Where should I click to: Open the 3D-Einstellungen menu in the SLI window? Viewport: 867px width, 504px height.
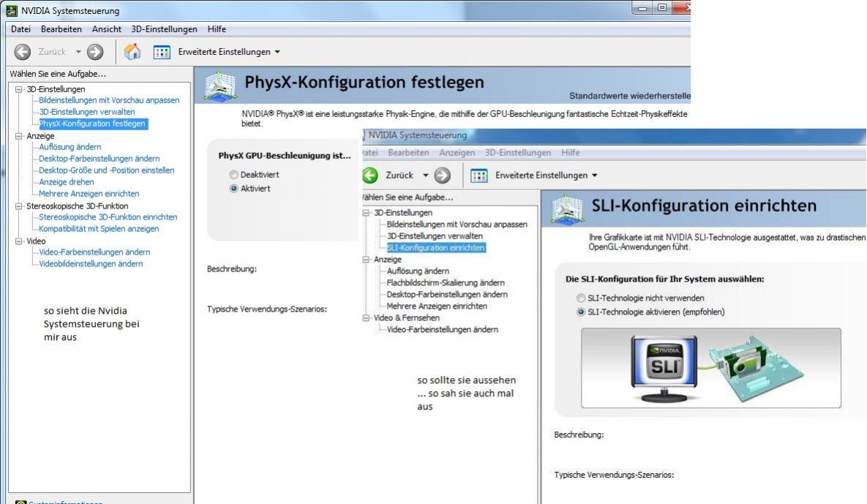click(518, 153)
